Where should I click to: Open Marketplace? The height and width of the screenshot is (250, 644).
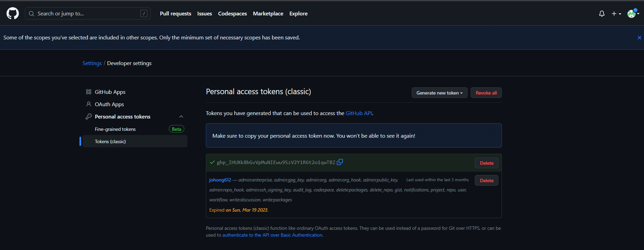pyautogui.click(x=268, y=14)
